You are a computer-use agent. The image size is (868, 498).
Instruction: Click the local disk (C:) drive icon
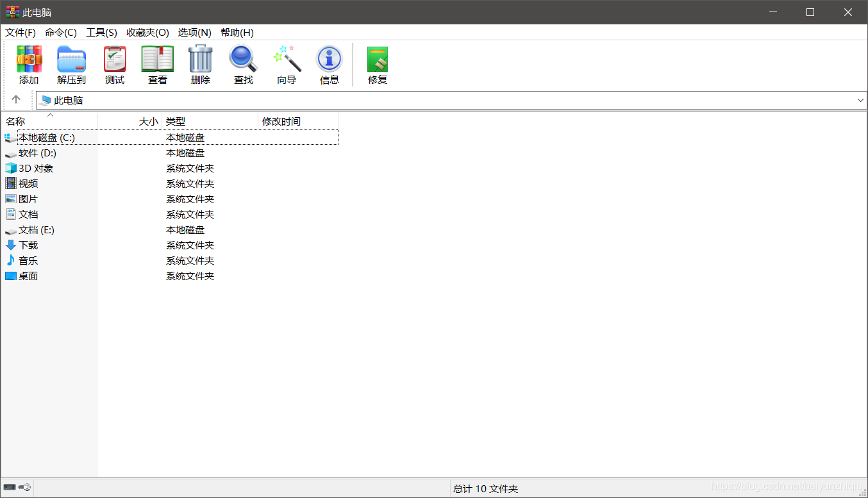click(x=11, y=138)
